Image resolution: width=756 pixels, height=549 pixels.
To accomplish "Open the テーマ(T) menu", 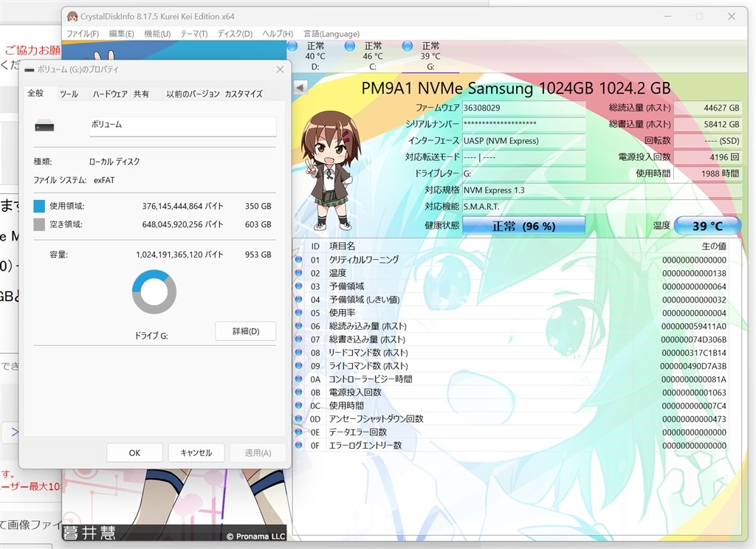I will pyautogui.click(x=194, y=34).
